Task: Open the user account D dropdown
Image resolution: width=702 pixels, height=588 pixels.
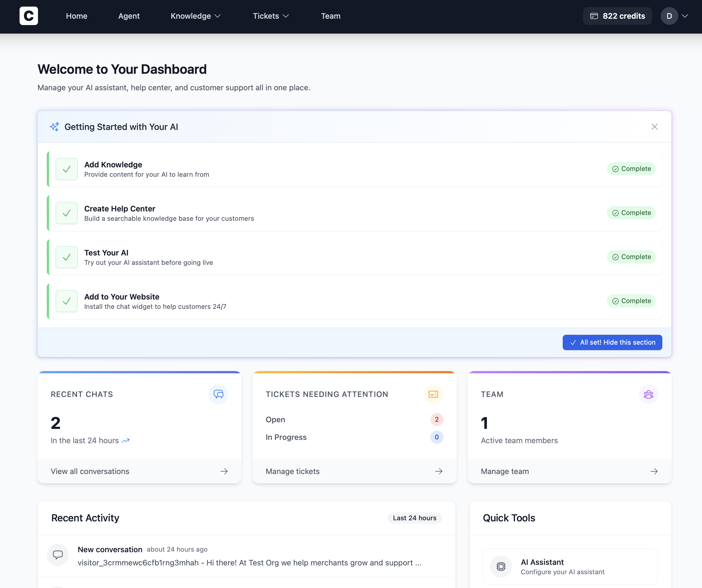Action: [x=674, y=16]
